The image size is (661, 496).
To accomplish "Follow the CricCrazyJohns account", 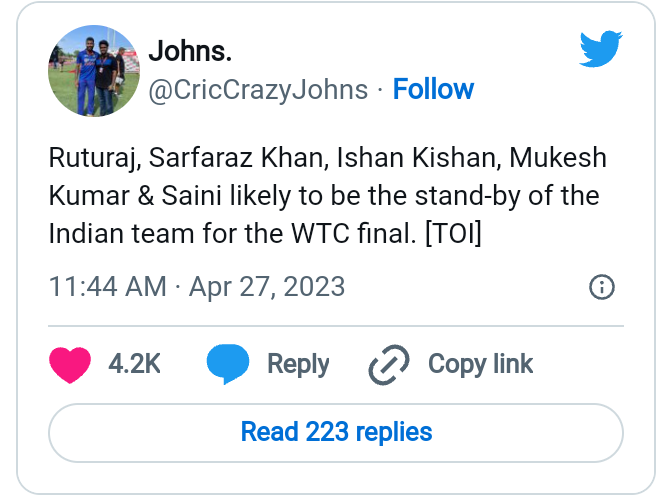I will tap(433, 89).
